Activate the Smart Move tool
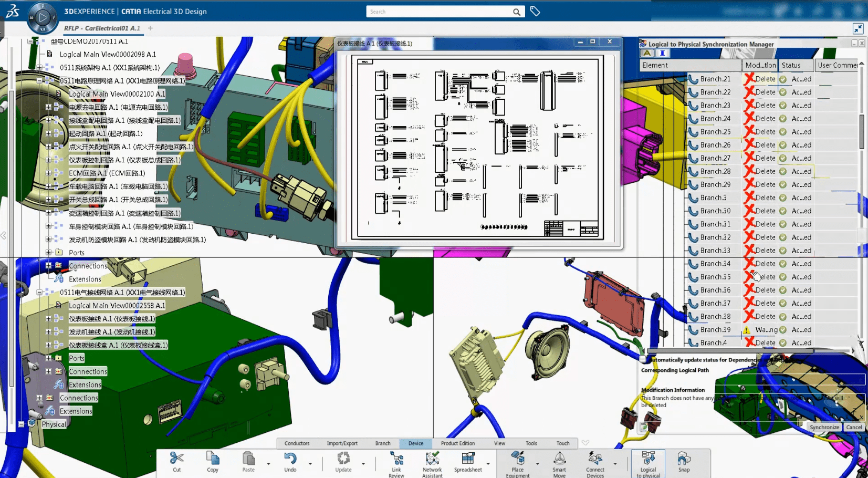Screen dimensions: 868x478 (x=559, y=464)
